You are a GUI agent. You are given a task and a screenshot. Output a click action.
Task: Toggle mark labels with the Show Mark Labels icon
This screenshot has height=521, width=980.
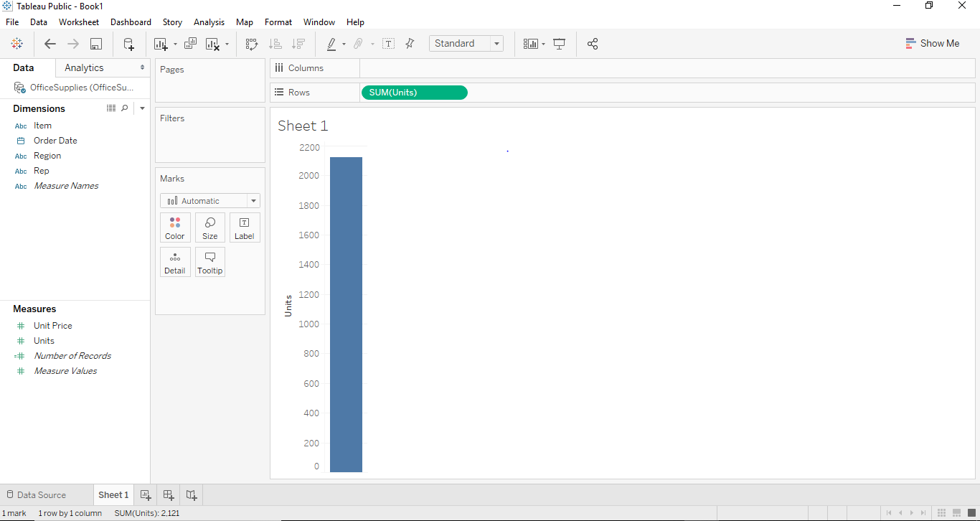tap(388, 43)
